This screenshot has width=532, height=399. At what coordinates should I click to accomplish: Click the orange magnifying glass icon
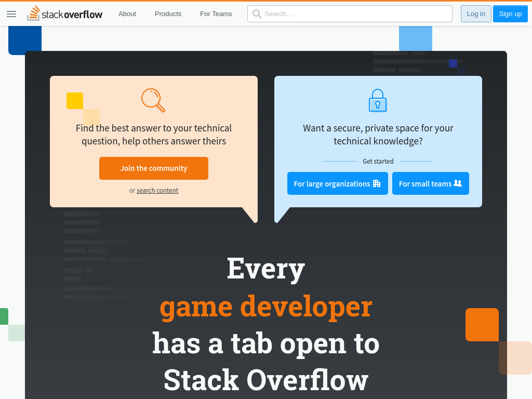tap(153, 100)
